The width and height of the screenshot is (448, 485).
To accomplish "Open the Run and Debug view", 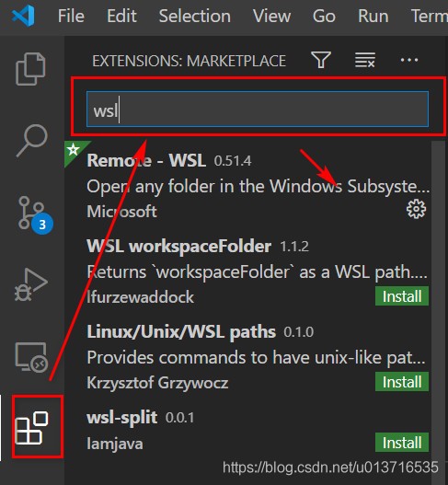I will [x=31, y=284].
